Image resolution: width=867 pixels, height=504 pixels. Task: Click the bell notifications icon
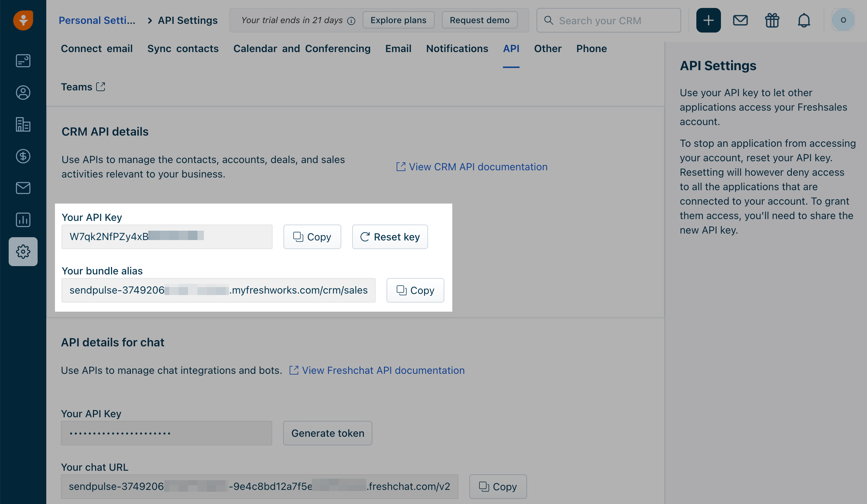tap(804, 20)
